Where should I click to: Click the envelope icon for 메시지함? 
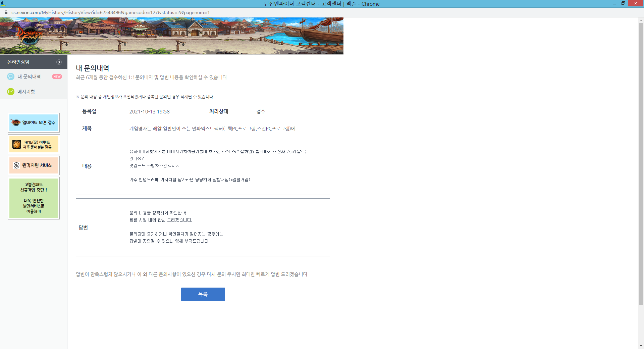(x=11, y=92)
